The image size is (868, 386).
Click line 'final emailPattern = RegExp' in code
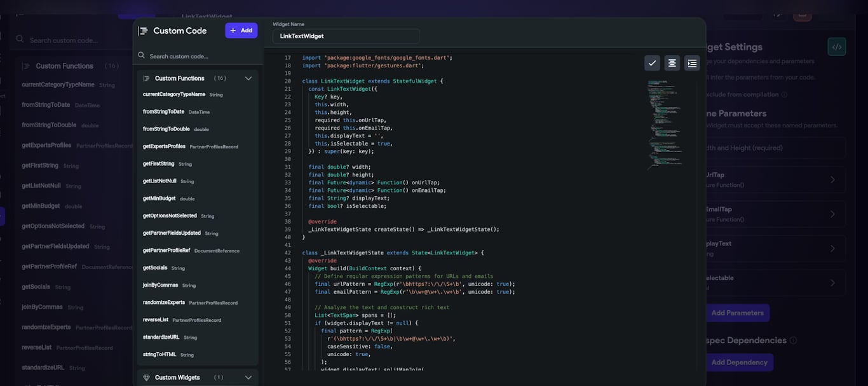pos(414,292)
